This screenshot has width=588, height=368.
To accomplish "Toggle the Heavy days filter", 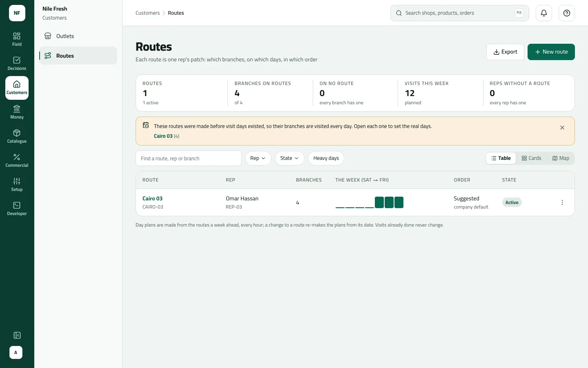I will (x=326, y=158).
